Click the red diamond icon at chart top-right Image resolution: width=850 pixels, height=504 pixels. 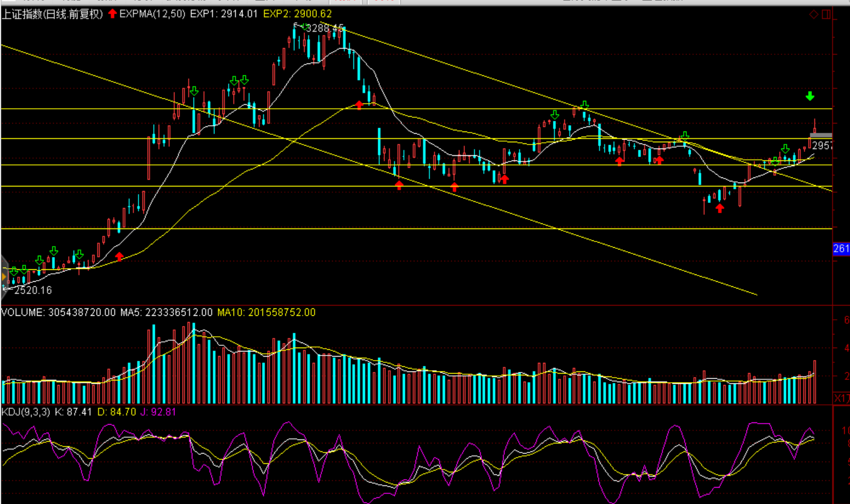[x=814, y=14]
